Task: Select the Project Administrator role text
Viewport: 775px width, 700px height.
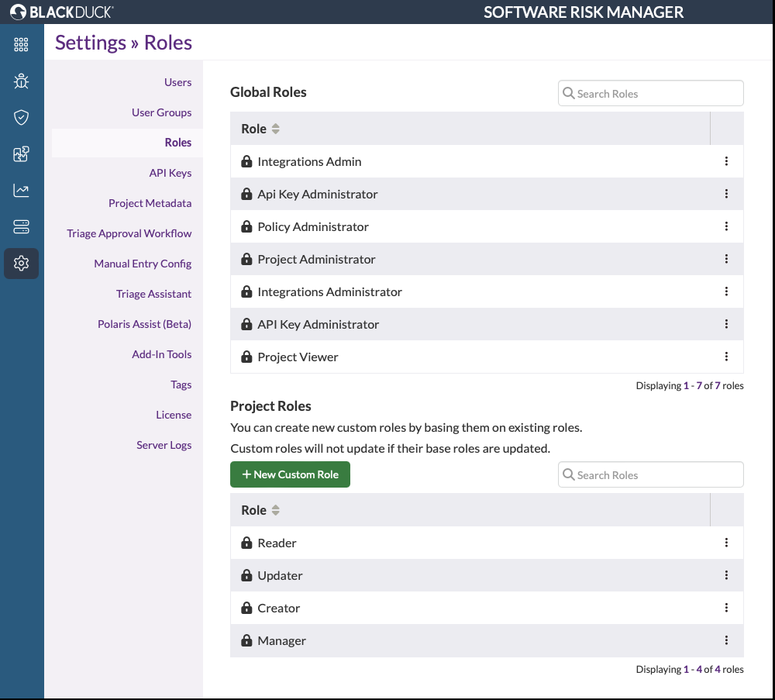Action: (316, 260)
